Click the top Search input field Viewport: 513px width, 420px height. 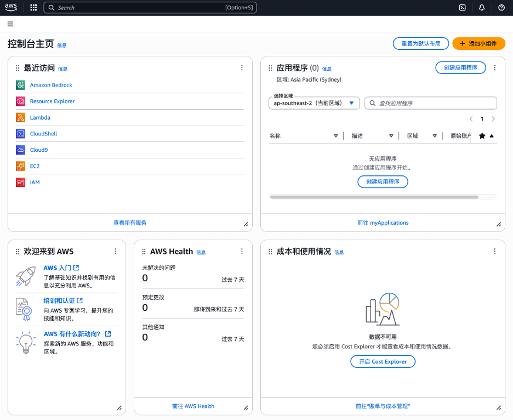click(x=150, y=8)
